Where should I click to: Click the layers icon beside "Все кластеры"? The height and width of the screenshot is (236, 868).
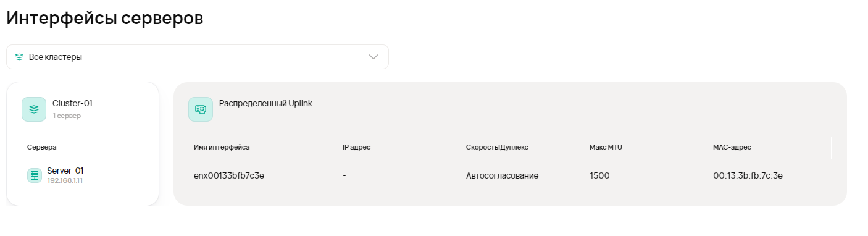click(19, 57)
